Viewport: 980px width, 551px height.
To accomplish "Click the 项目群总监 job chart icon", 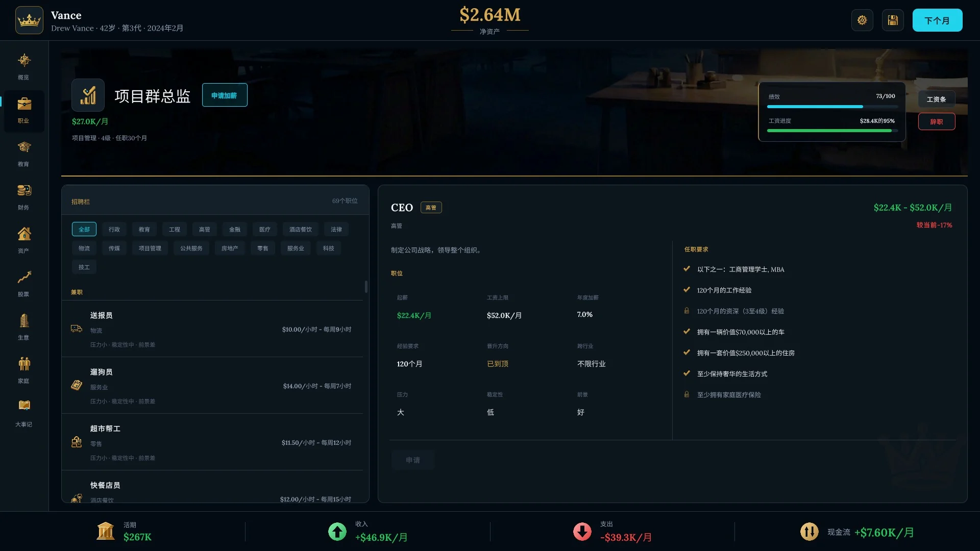I will tap(88, 95).
